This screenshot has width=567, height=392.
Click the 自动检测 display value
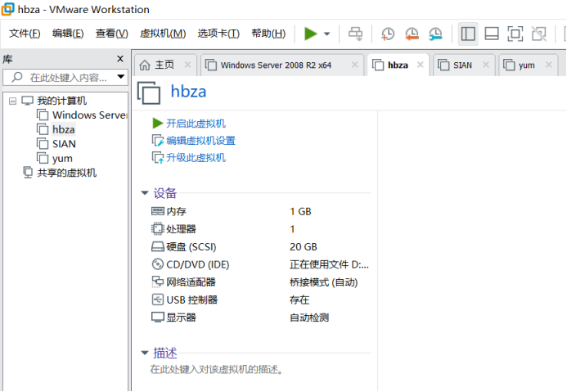(x=309, y=318)
